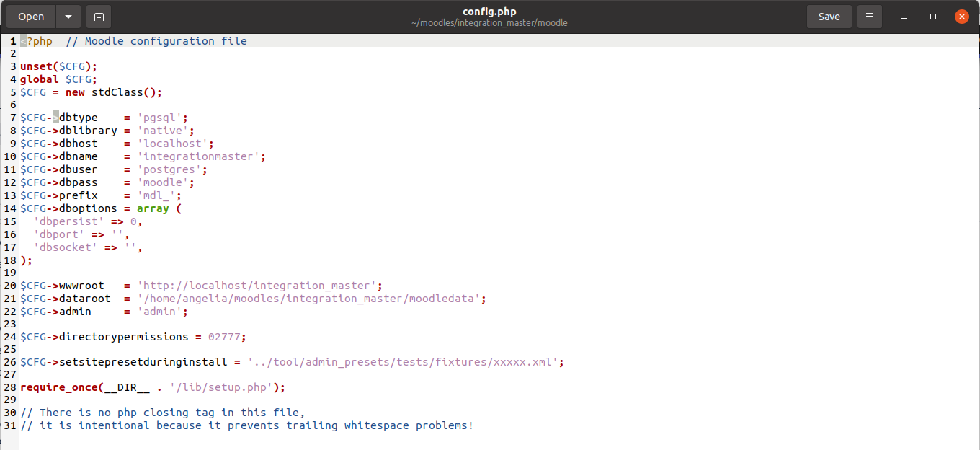Click the 02777 directorypermissions value
Image resolution: width=980 pixels, height=450 pixels.
(x=224, y=337)
